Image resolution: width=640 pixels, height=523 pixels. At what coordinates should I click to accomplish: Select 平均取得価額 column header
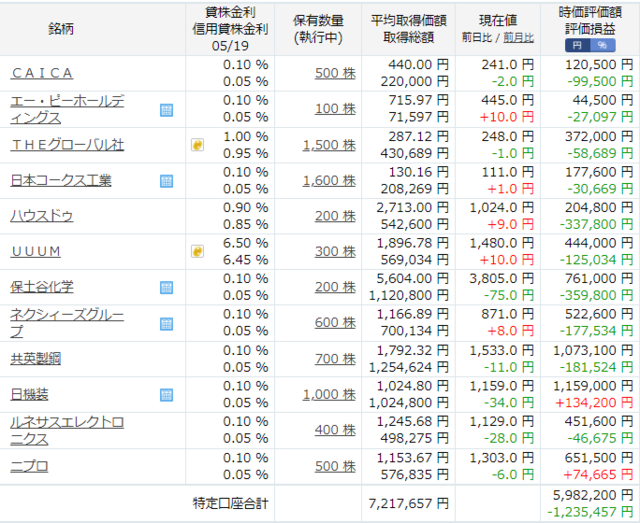pos(409,20)
